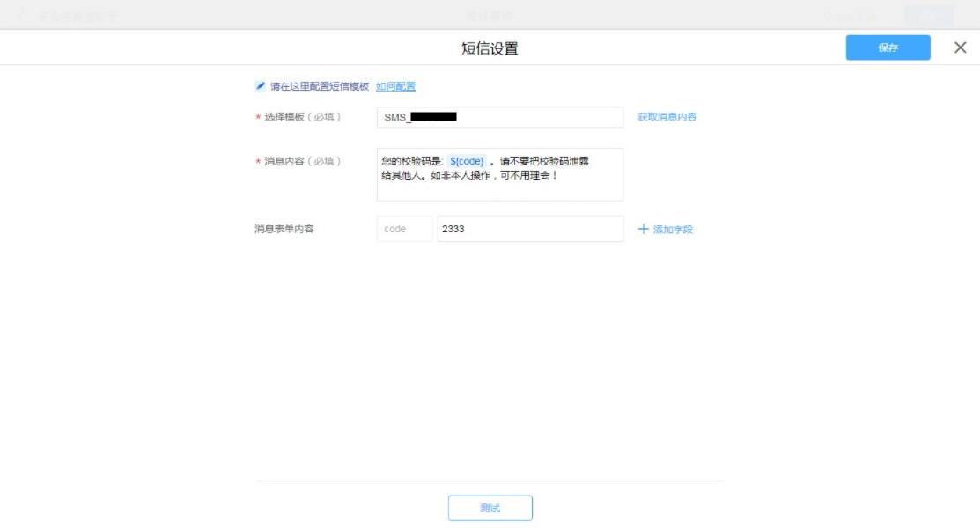Open the 如何配置 help link
The image size is (980, 529).
point(395,86)
